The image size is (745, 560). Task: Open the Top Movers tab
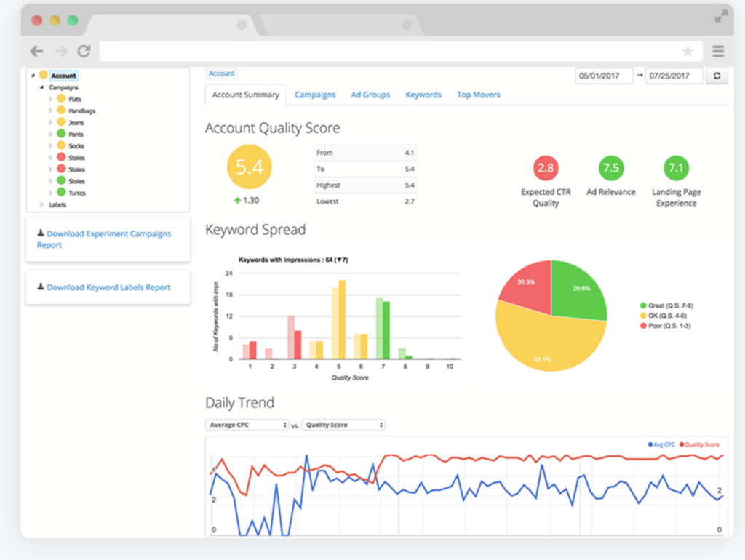tap(478, 95)
